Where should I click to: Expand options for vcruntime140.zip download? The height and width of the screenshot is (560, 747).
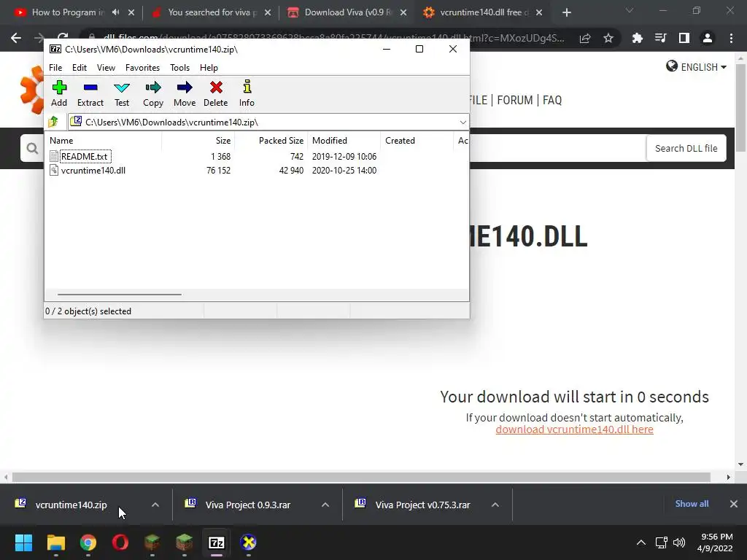click(x=155, y=505)
